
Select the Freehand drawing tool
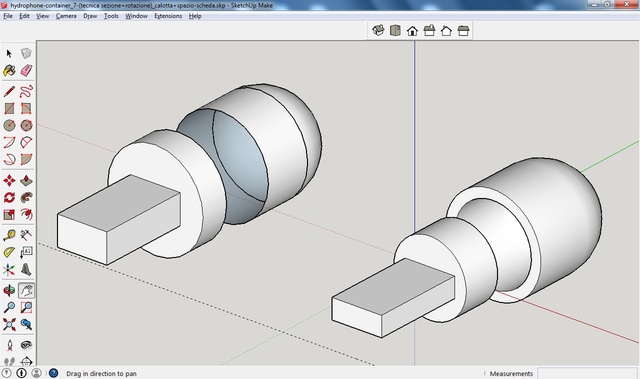point(26,91)
